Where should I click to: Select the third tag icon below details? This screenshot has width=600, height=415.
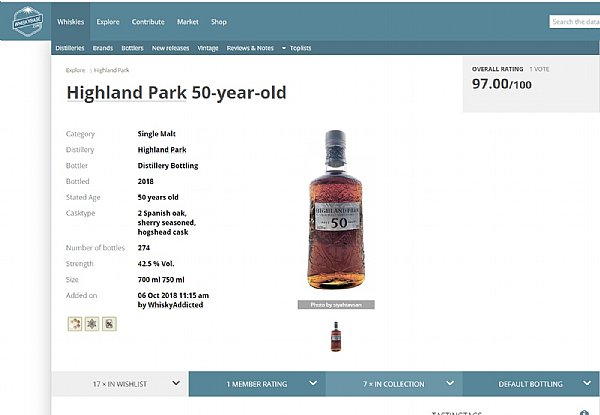pos(109,324)
